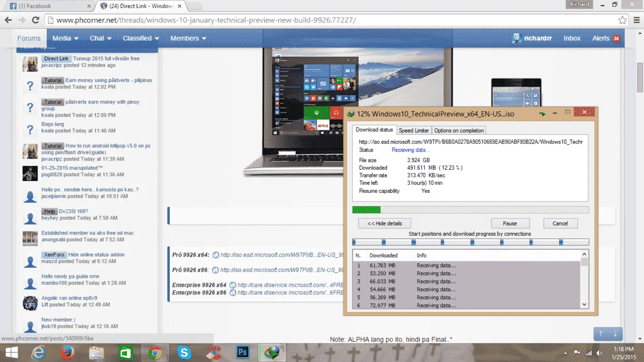The height and width of the screenshot is (362, 644).
Task: Switch to Chrome on taskbar
Action: tap(155, 352)
